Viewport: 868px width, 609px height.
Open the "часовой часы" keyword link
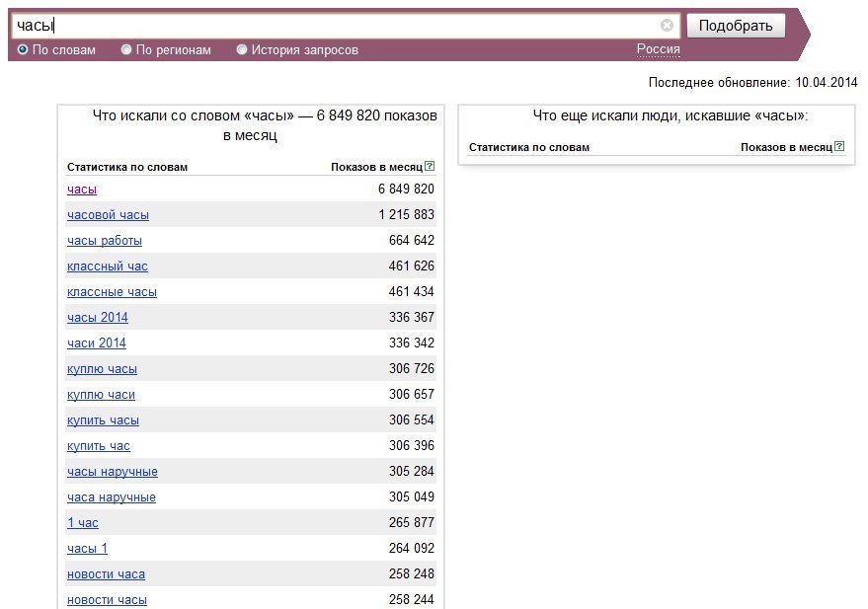(108, 214)
